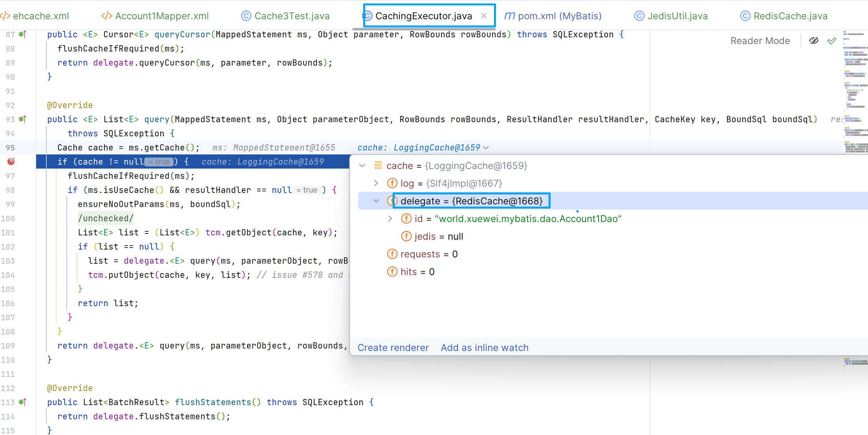868x435 pixels.
Task: Expand the id string field node
Action: pos(390,218)
